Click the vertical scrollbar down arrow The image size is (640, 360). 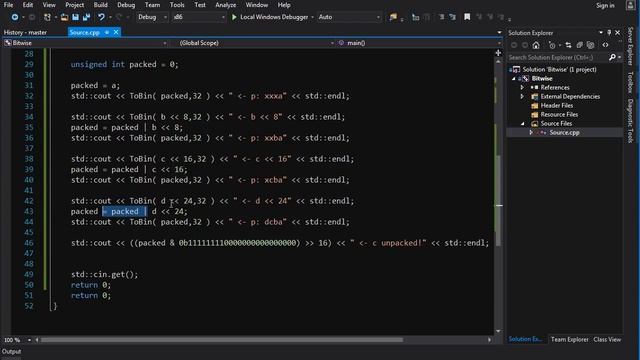click(498, 331)
